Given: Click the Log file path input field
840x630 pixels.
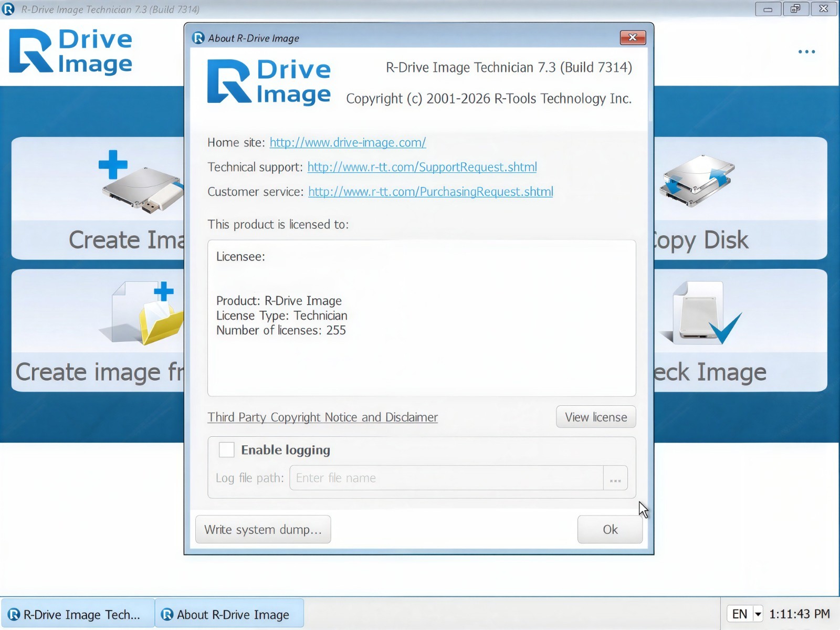Looking at the screenshot, I should click(x=446, y=478).
